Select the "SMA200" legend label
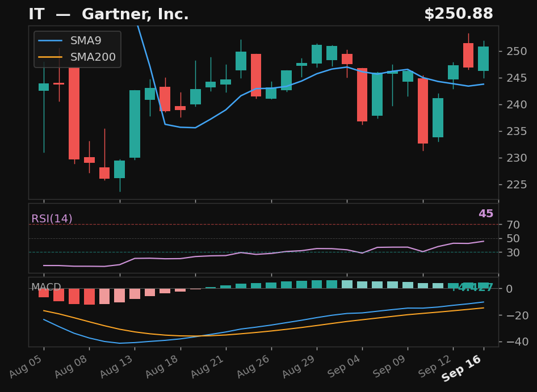 [x=93, y=57]
